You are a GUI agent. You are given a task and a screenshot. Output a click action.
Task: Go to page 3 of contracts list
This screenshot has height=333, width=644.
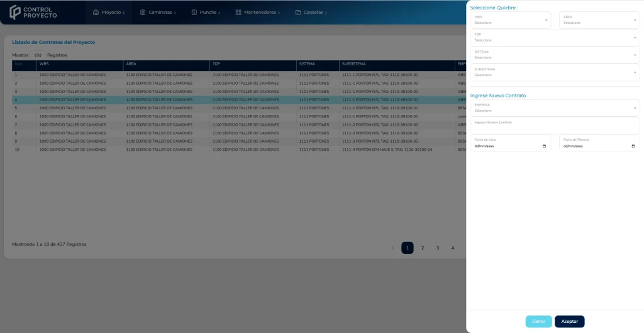click(x=438, y=248)
